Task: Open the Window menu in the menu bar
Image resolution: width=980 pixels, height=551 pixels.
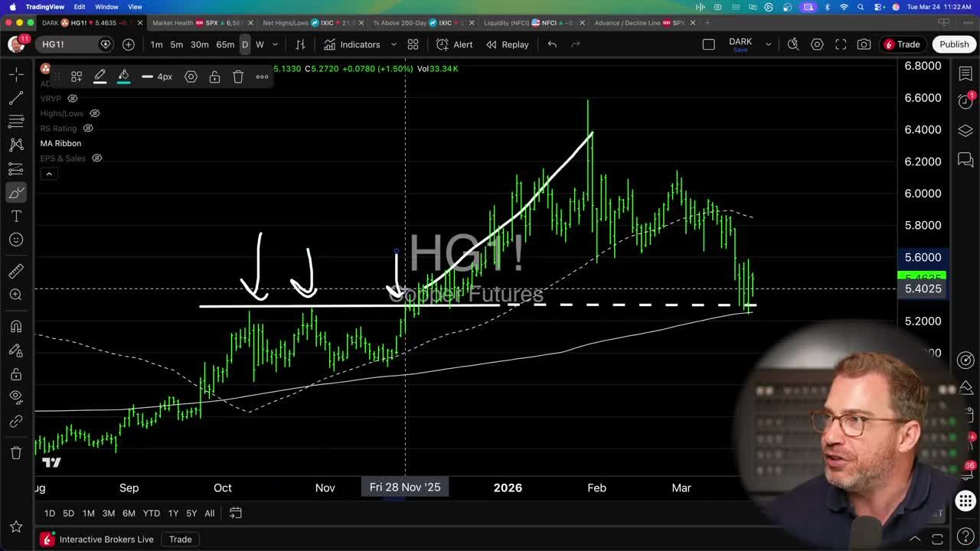Action: [106, 5]
